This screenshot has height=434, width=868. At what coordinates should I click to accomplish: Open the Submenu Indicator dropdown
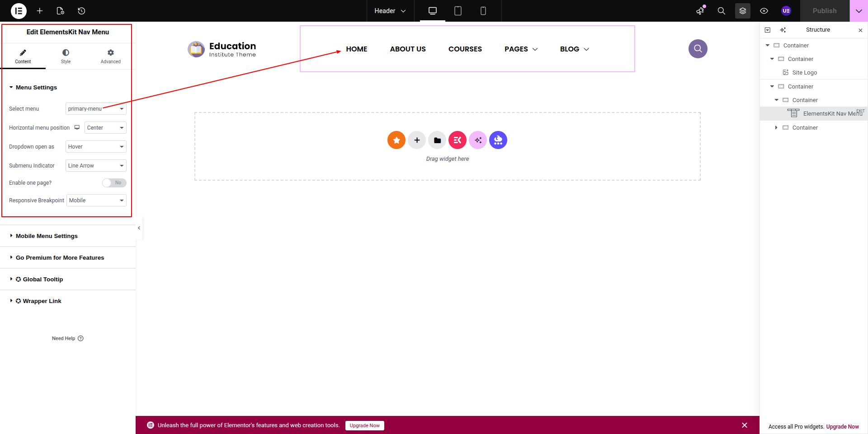click(96, 166)
